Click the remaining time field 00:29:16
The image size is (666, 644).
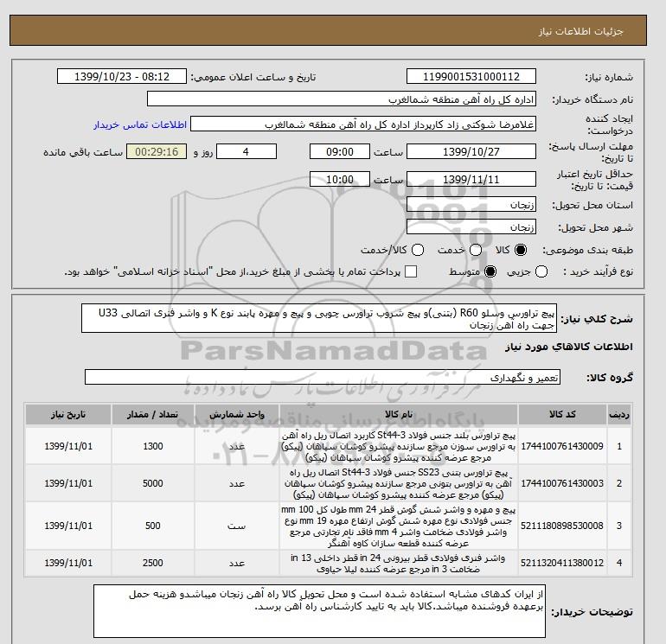click(x=157, y=151)
